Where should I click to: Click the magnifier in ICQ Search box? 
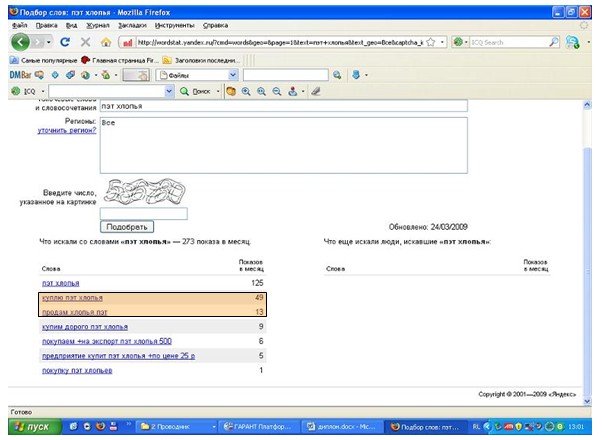coord(554,42)
